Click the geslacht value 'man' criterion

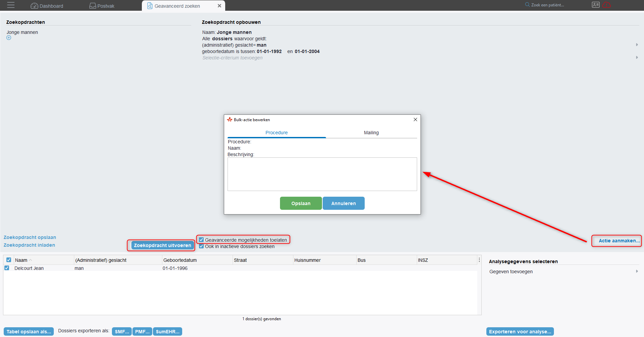(261, 45)
